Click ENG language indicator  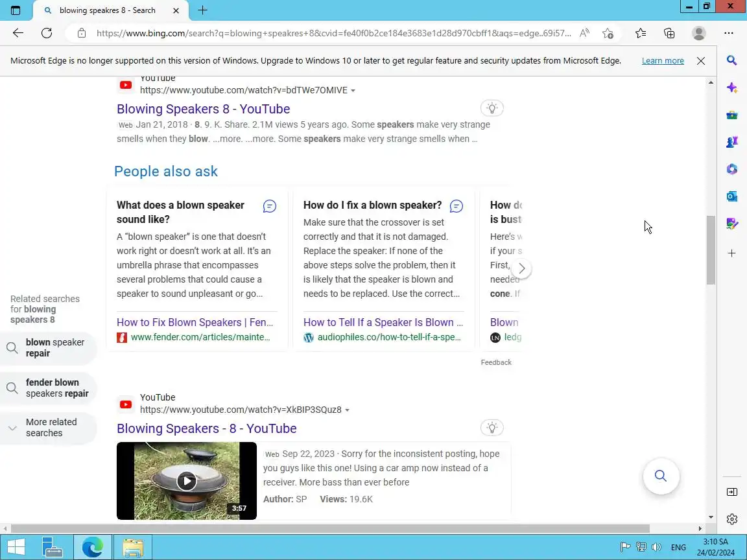point(678,548)
